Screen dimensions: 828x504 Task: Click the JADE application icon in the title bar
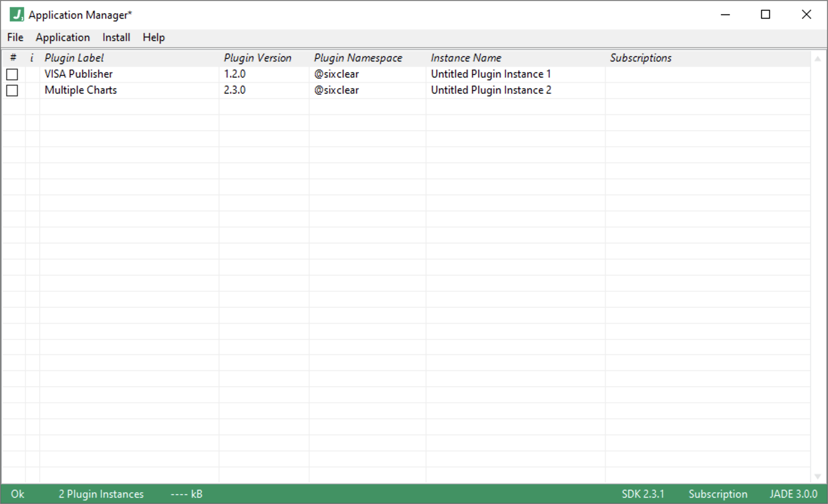(16, 14)
